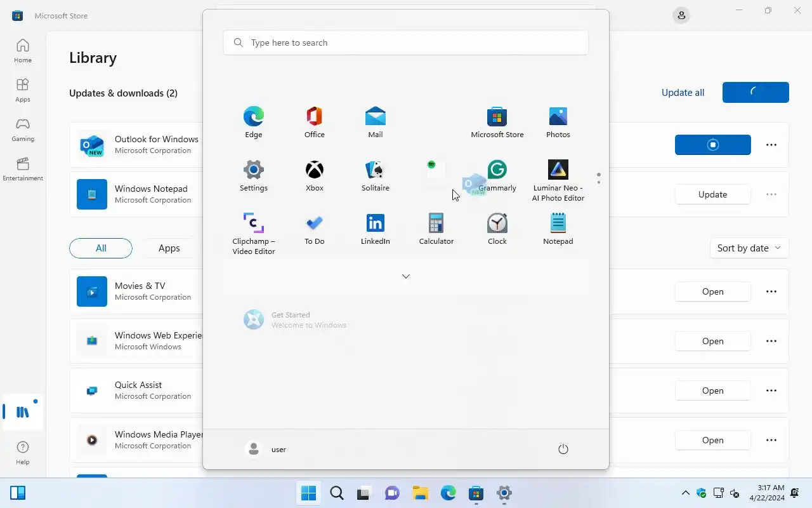The image size is (812, 508).
Task: Open more options for Outlook for Windows
Action: pos(771,145)
